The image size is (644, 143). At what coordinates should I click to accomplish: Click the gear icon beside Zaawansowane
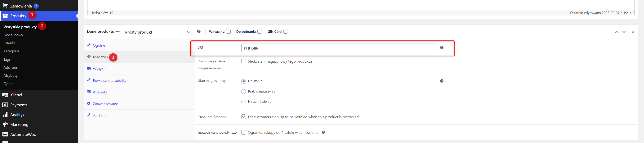coord(89,103)
